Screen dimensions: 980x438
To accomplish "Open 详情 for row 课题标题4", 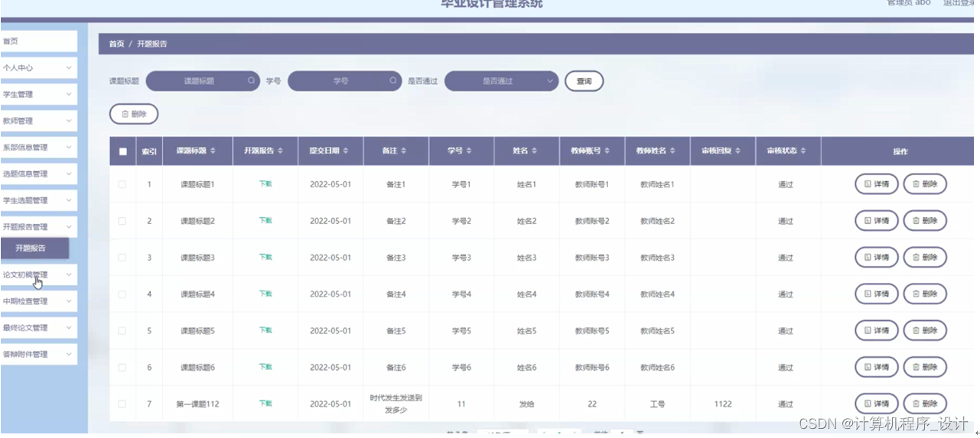I will [x=876, y=294].
